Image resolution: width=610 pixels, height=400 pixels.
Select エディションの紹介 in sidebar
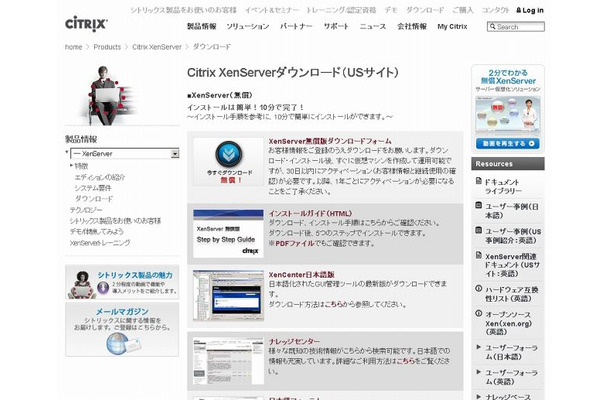point(100,177)
